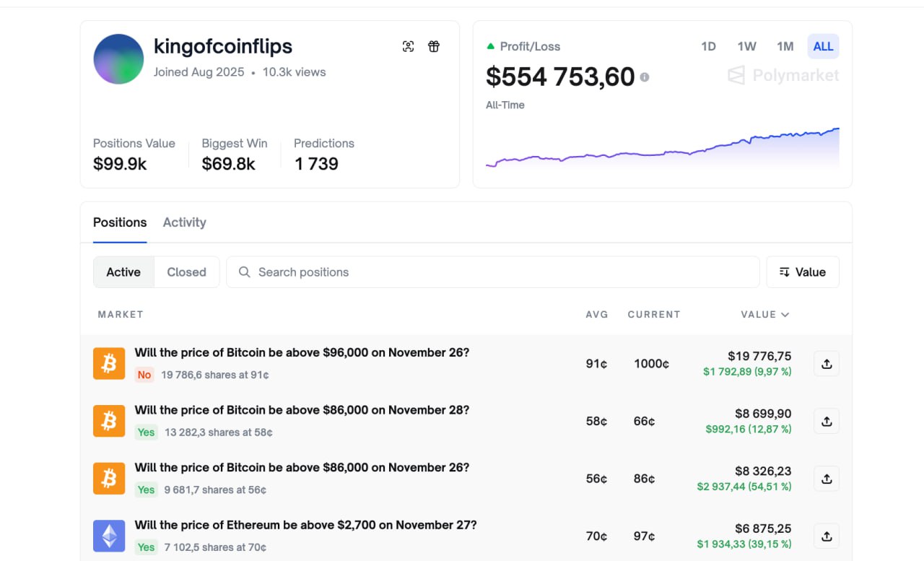This screenshot has width=924, height=561.
Task: Click the gift icon next to username
Action: [434, 47]
